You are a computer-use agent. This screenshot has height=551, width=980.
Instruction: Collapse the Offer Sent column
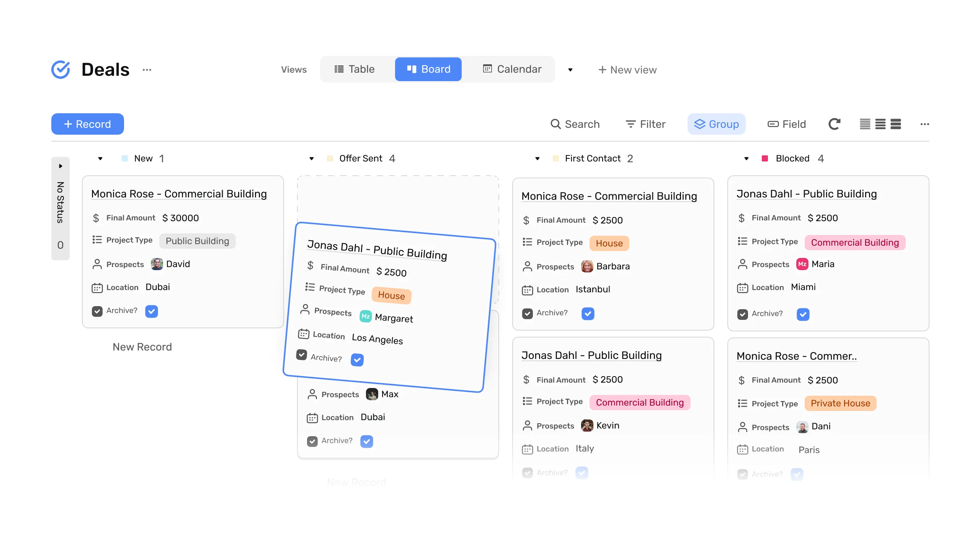point(312,158)
